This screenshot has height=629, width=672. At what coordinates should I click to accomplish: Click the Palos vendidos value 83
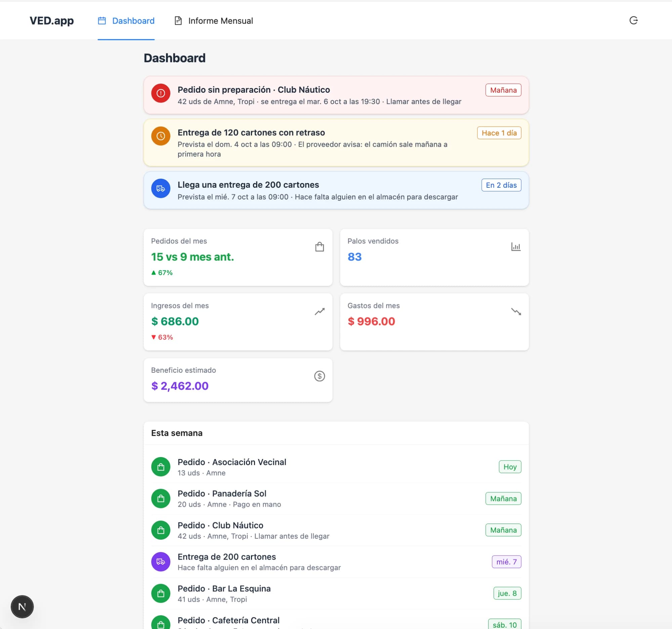pyautogui.click(x=354, y=257)
